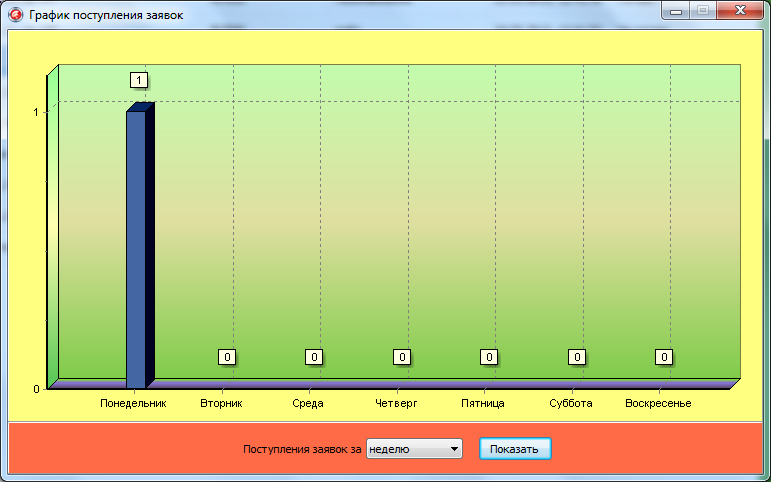Click the 0 value label above Суббота
This screenshot has height=482, width=771.
click(577, 357)
